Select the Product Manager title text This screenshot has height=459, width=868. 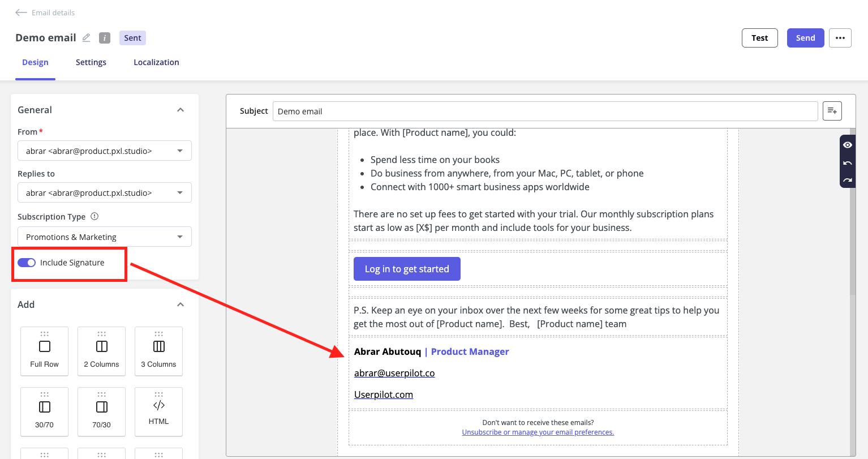coord(470,351)
